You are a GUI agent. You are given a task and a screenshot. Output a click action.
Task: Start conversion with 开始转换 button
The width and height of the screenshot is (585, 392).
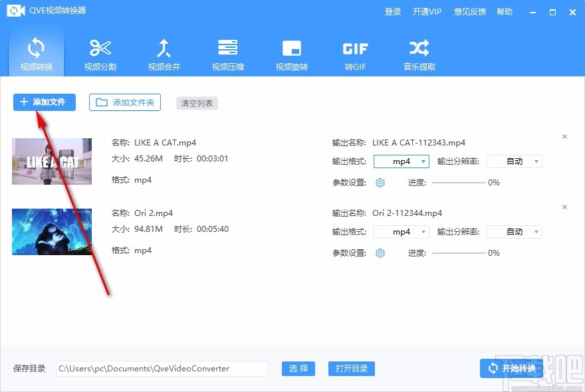(x=512, y=368)
